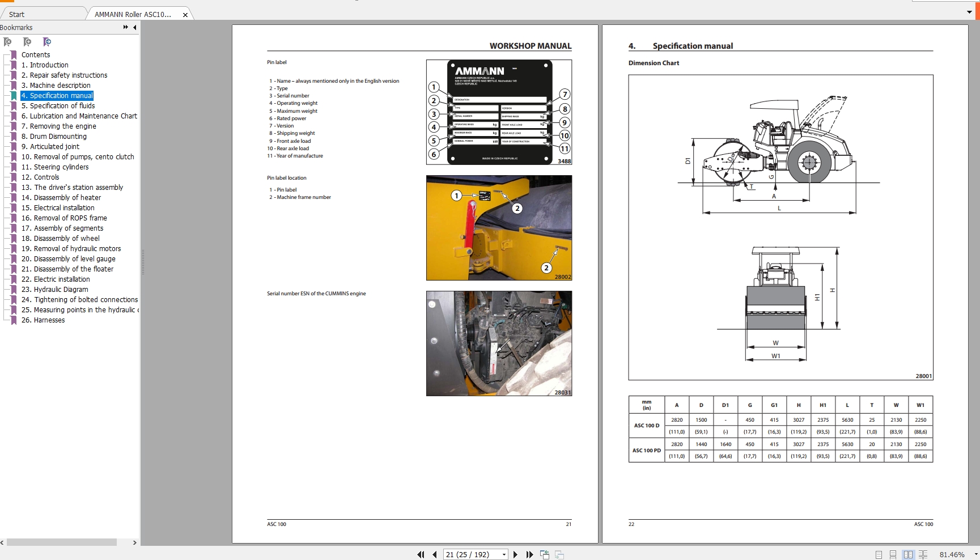Select the AMMANN Roller ASC10 tab
This screenshot has height=560, width=980.
coord(133,14)
